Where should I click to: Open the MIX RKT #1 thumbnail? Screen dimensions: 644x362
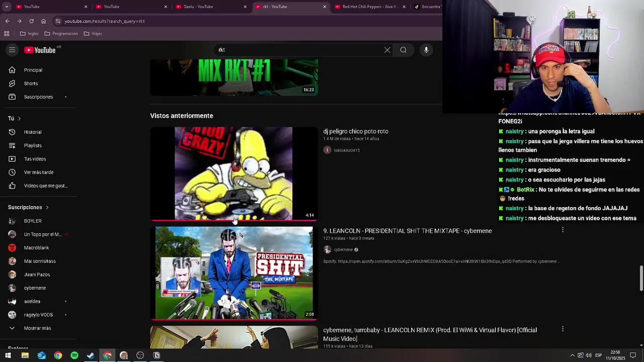pyautogui.click(x=234, y=77)
